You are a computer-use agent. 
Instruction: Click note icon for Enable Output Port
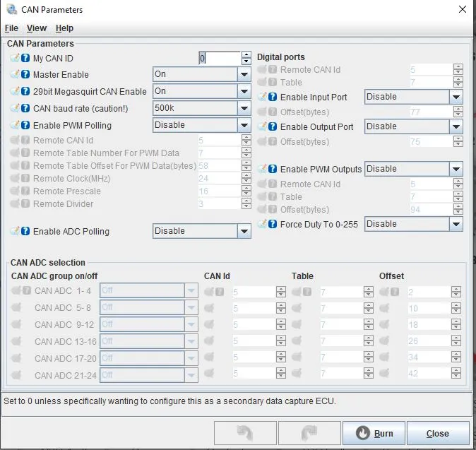(262, 126)
